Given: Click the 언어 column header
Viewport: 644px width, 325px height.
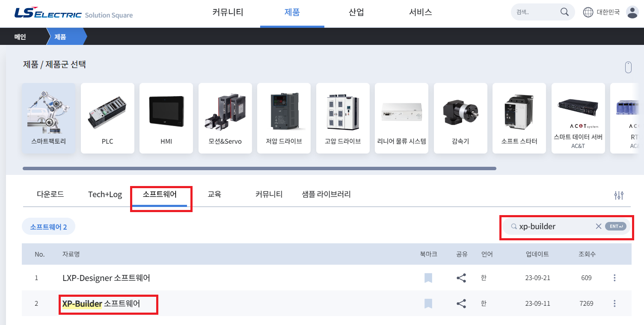Looking at the screenshot, I should pyautogui.click(x=487, y=254).
